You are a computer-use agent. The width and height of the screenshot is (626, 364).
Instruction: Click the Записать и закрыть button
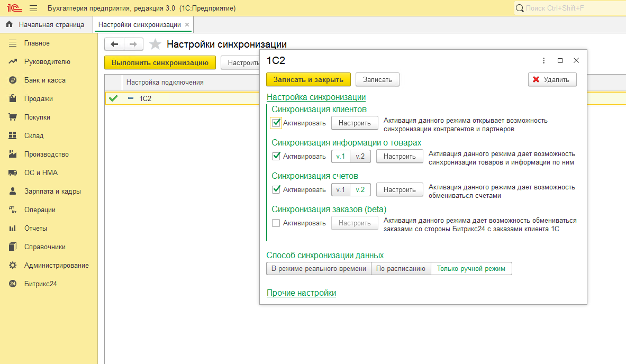[308, 79]
